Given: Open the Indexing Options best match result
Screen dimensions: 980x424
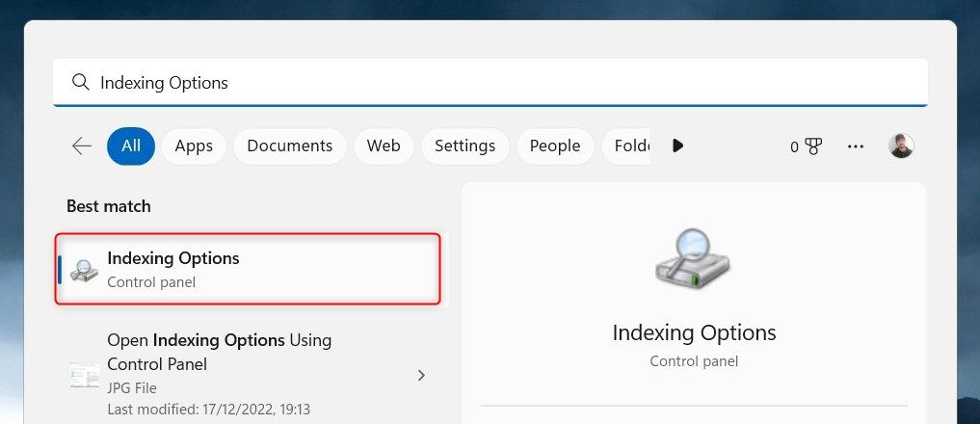Looking at the screenshot, I should click(249, 269).
